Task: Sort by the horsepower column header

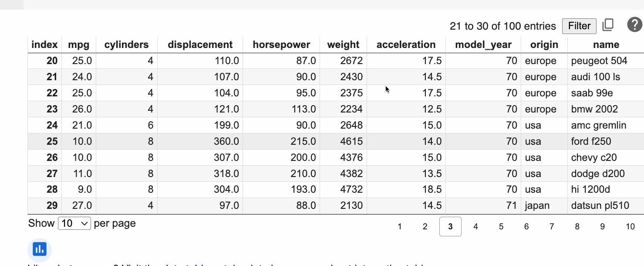Action: click(x=281, y=44)
